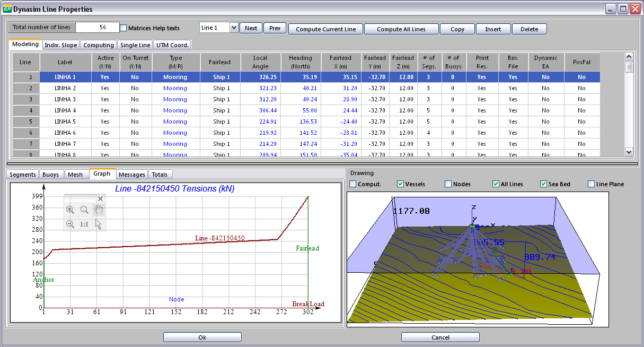The image size is (644, 347).
Task: Pick the arrow pointer tool
Action: (99, 224)
